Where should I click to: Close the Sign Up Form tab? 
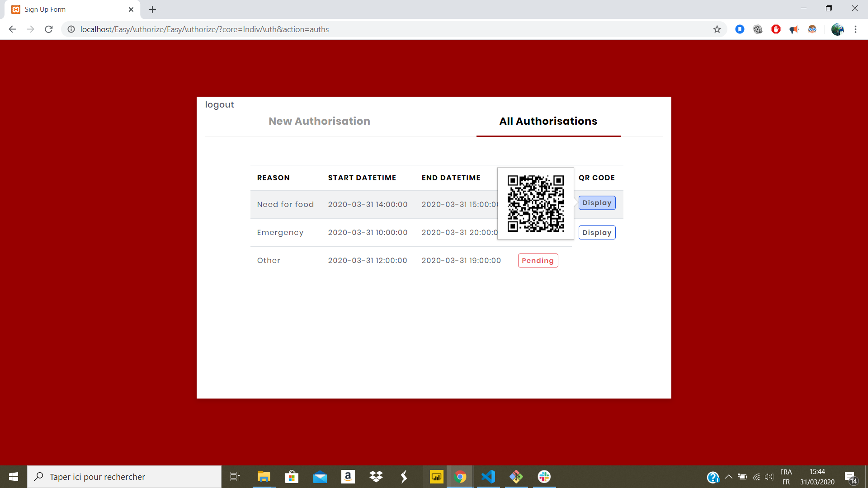tap(131, 9)
